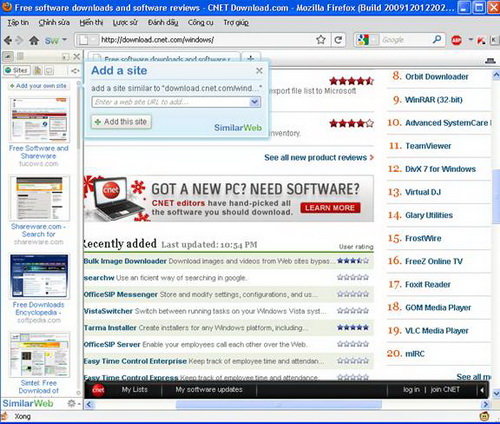Share using the sidebar share icon
This screenshot has height=424, width=500.
[x=75, y=71]
